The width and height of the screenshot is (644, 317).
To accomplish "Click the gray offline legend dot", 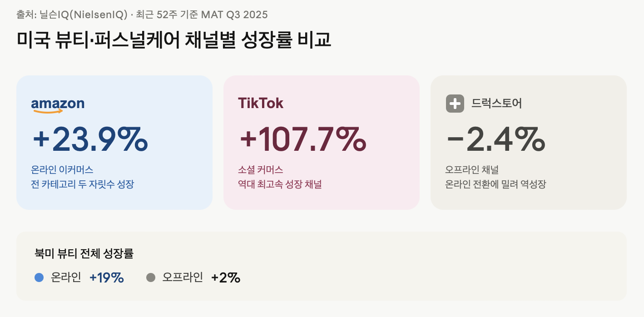I will [x=151, y=277].
